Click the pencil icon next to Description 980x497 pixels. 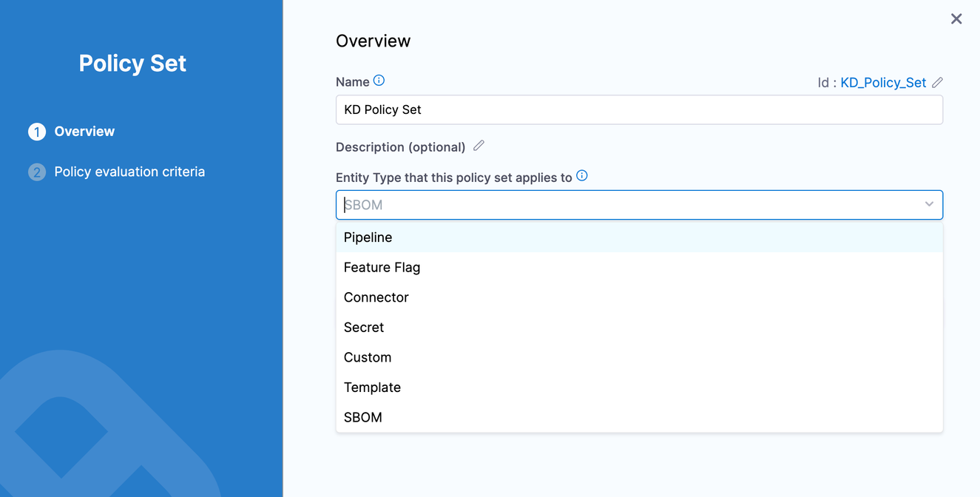point(479,146)
